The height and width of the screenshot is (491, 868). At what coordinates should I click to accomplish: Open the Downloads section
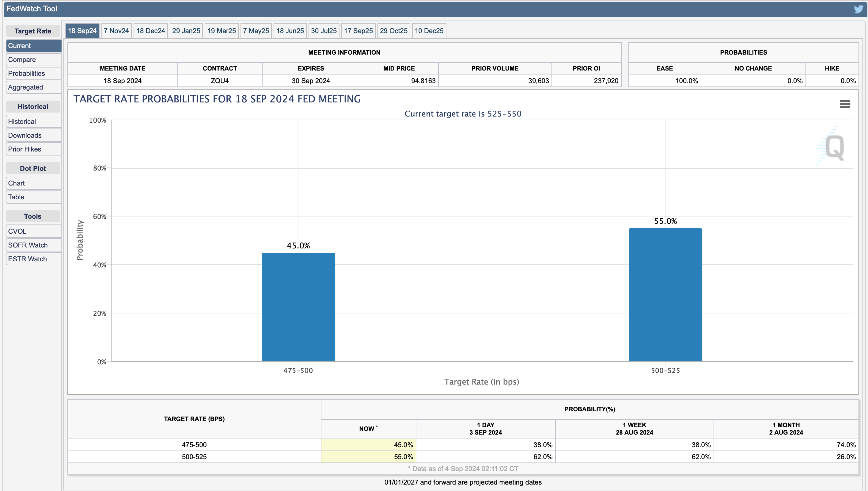coord(33,135)
